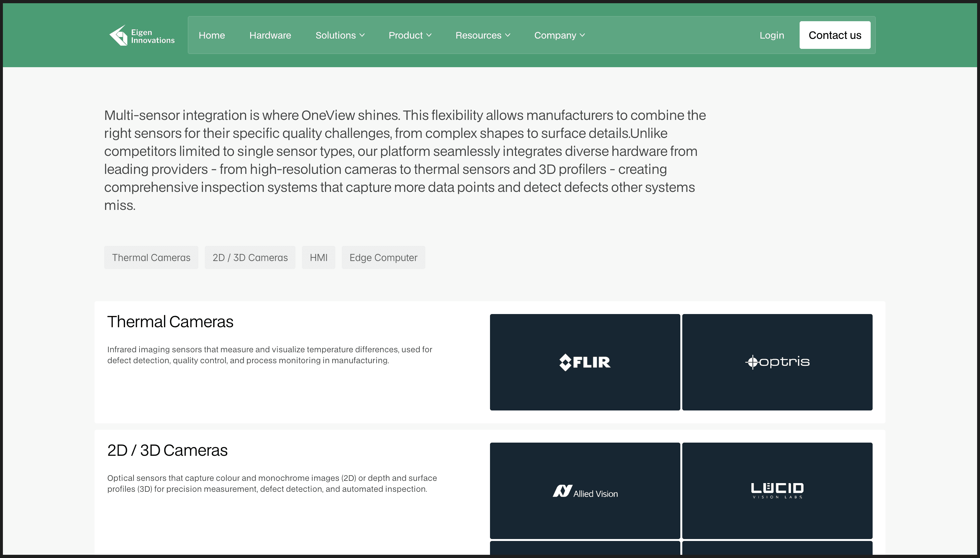
Task: Choose the Edge Computer tag
Action: click(x=383, y=257)
